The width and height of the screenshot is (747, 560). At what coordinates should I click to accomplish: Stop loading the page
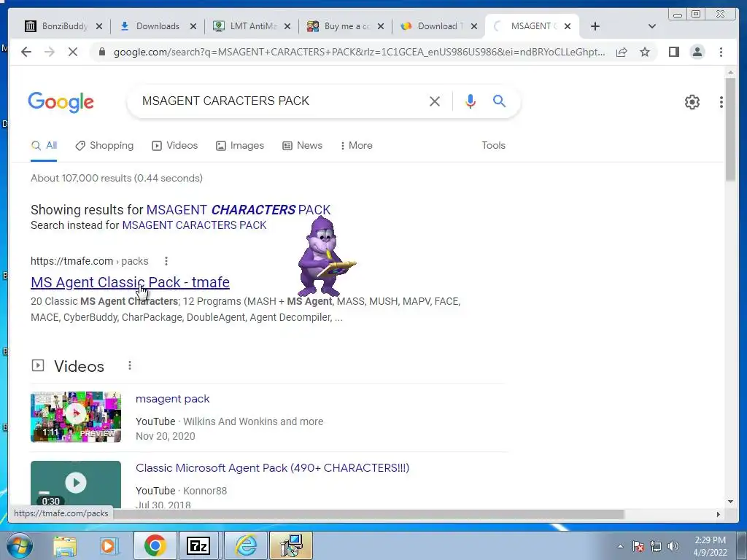click(73, 52)
